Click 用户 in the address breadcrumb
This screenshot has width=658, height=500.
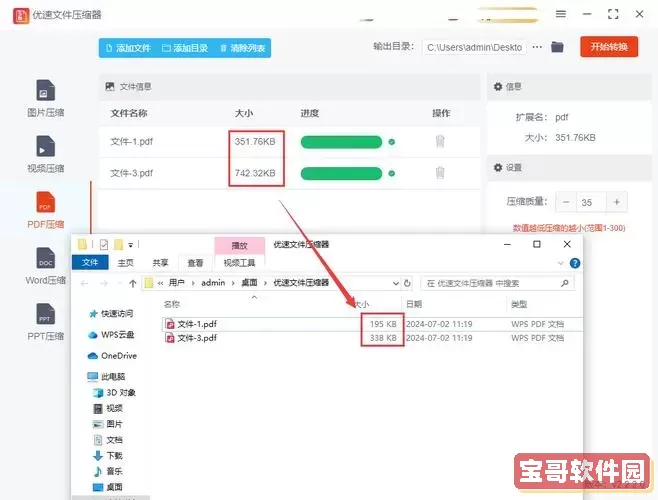tap(177, 283)
